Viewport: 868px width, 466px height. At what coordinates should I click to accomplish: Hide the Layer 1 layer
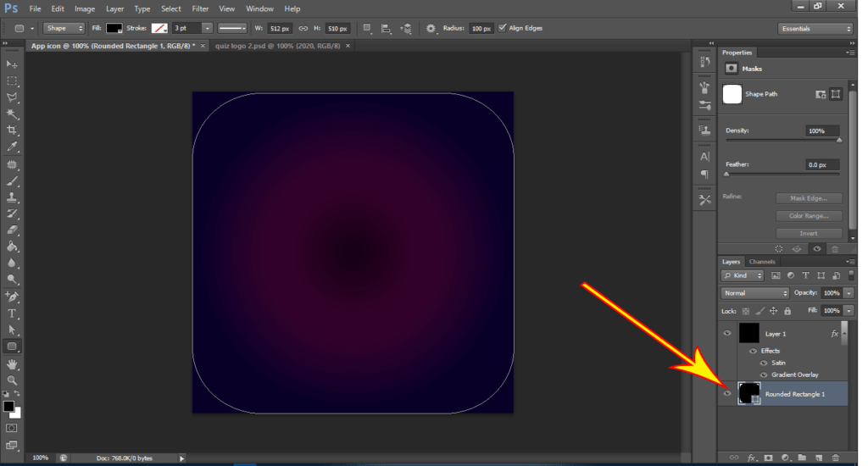click(x=727, y=333)
